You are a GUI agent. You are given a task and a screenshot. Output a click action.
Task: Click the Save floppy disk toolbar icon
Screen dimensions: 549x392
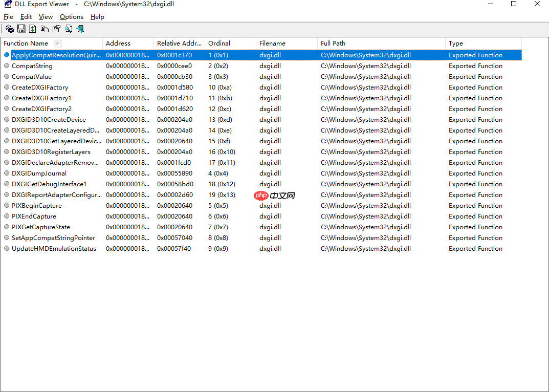(x=21, y=29)
